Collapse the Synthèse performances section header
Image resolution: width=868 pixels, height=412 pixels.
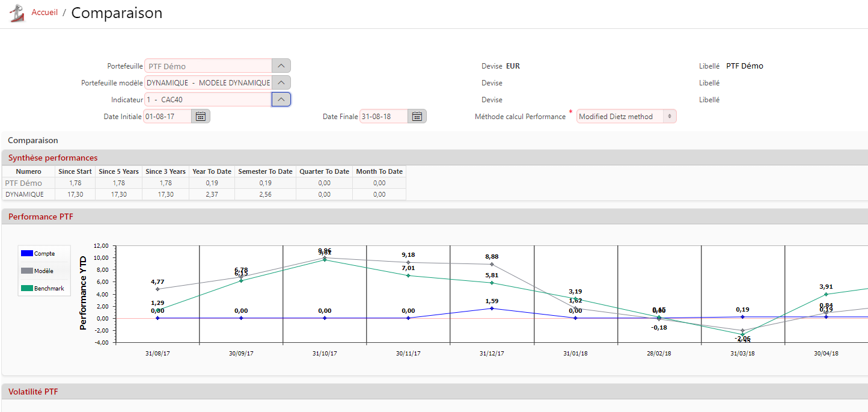[x=53, y=158]
